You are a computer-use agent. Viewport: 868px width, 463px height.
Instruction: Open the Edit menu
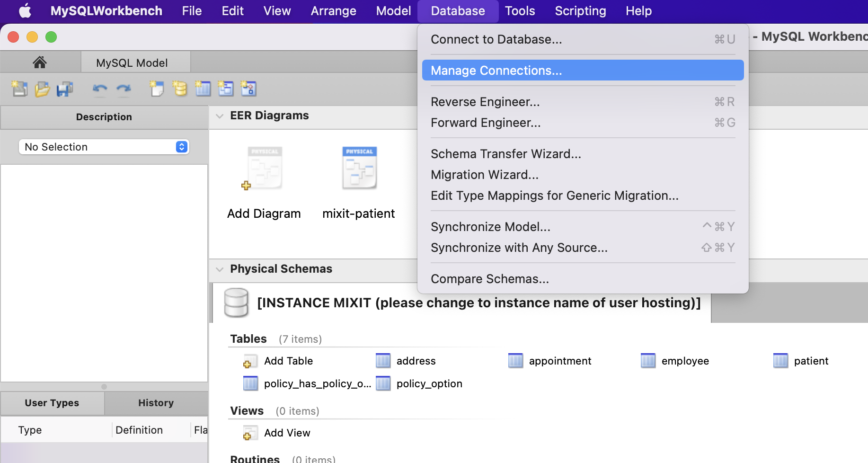point(233,11)
